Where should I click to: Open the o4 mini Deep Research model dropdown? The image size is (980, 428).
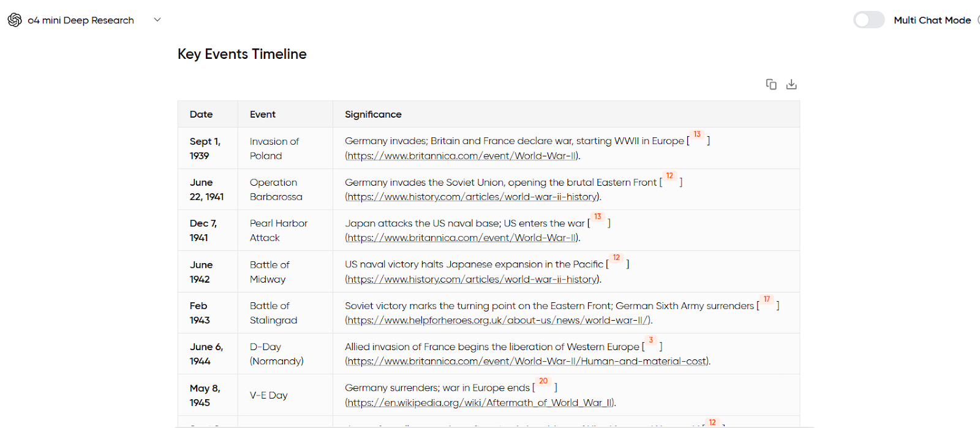(157, 20)
